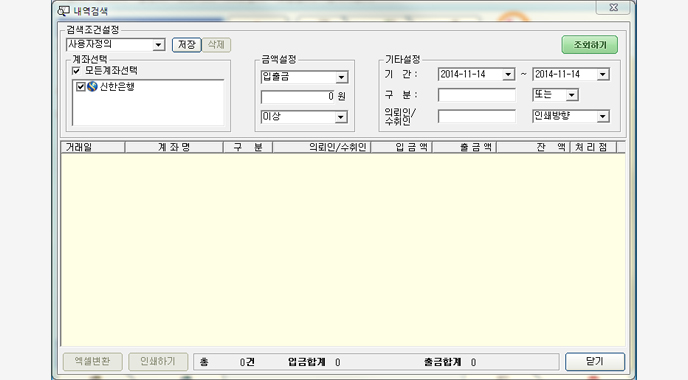
Task: Open the 인쇄방향 print direction dropdown
Action: coord(603,116)
